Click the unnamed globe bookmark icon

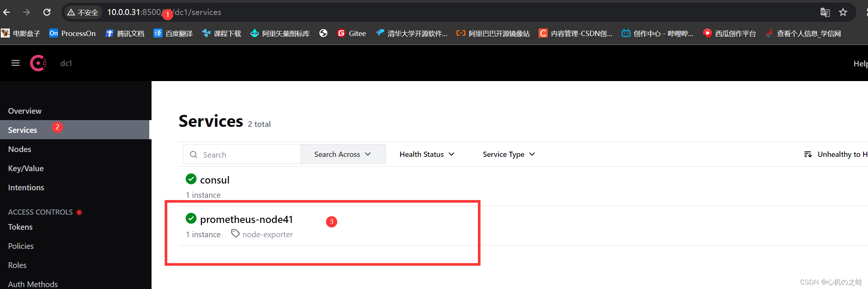click(x=323, y=33)
